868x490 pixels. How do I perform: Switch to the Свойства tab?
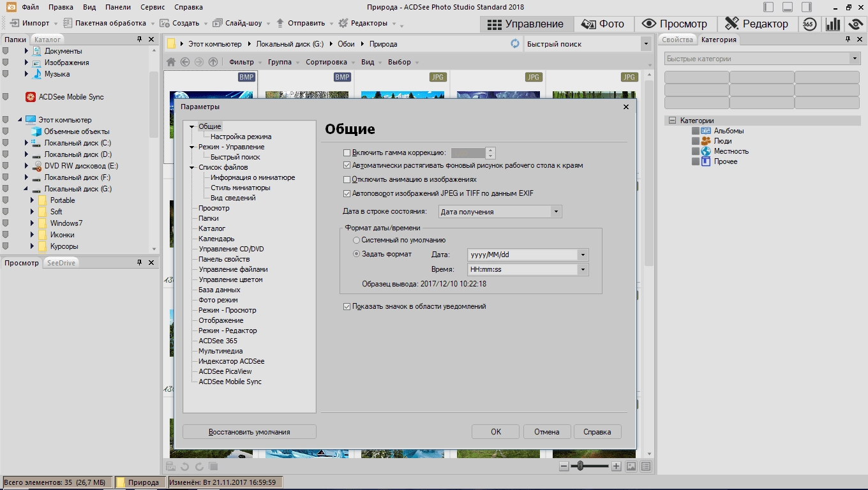coord(677,40)
